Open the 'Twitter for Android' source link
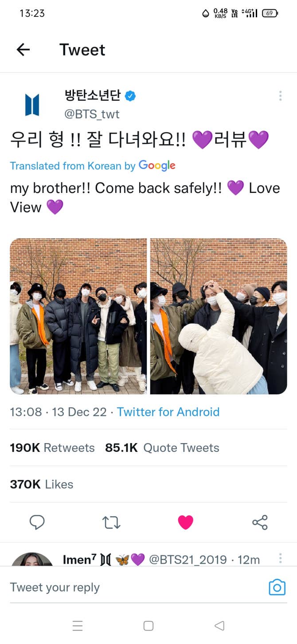297x644 pixels. point(168,412)
